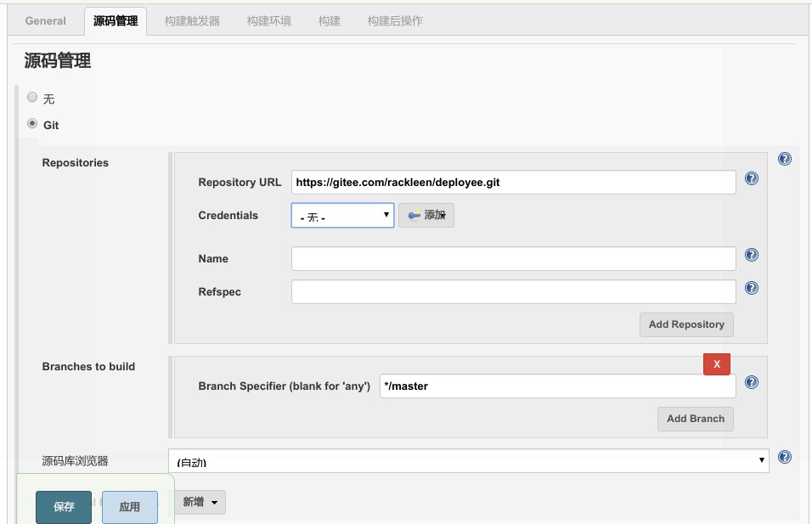The width and height of the screenshot is (812, 524).
Task: Click the Add Branch button
Action: (x=695, y=419)
